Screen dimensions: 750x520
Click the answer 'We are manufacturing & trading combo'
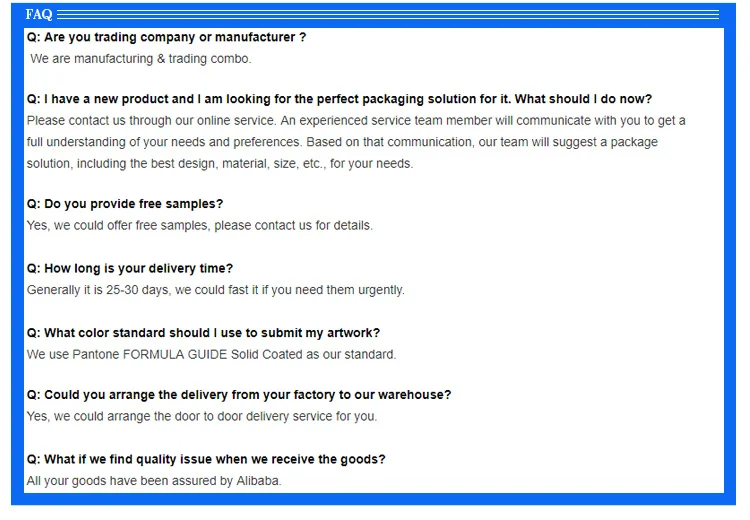click(x=141, y=59)
